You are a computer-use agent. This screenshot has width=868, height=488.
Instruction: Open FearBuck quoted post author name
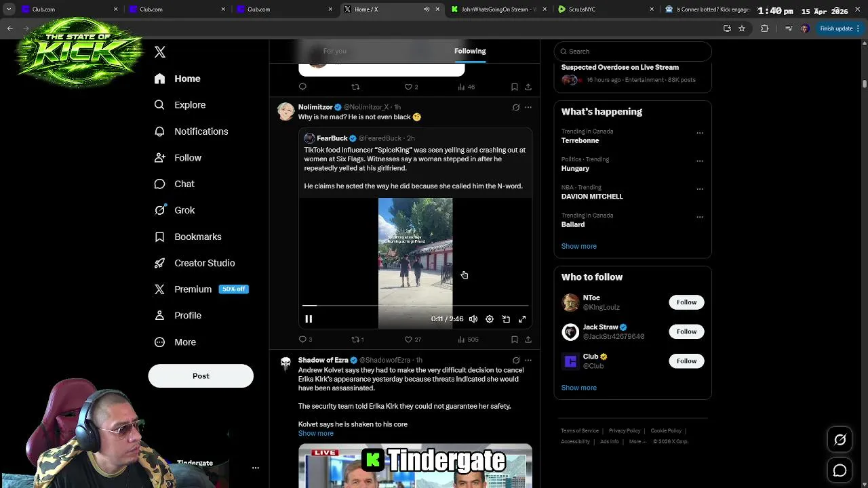coord(332,138)
